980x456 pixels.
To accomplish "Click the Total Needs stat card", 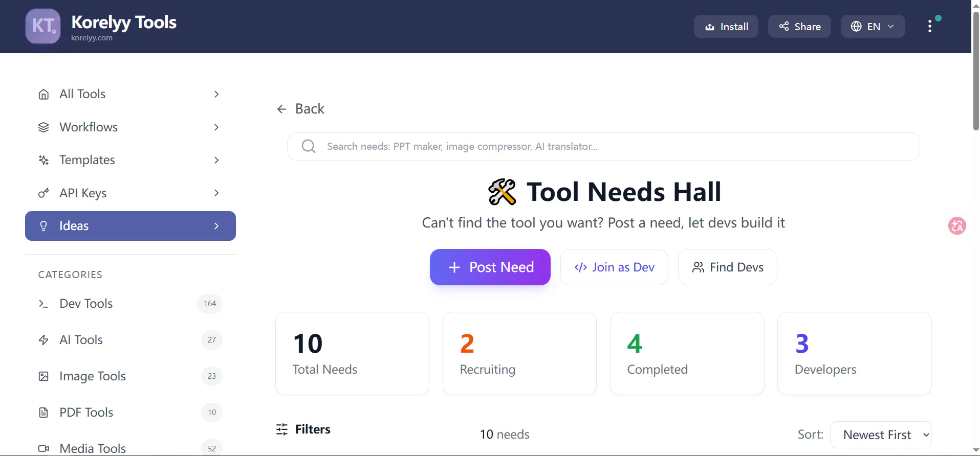I will pos(352,354).
